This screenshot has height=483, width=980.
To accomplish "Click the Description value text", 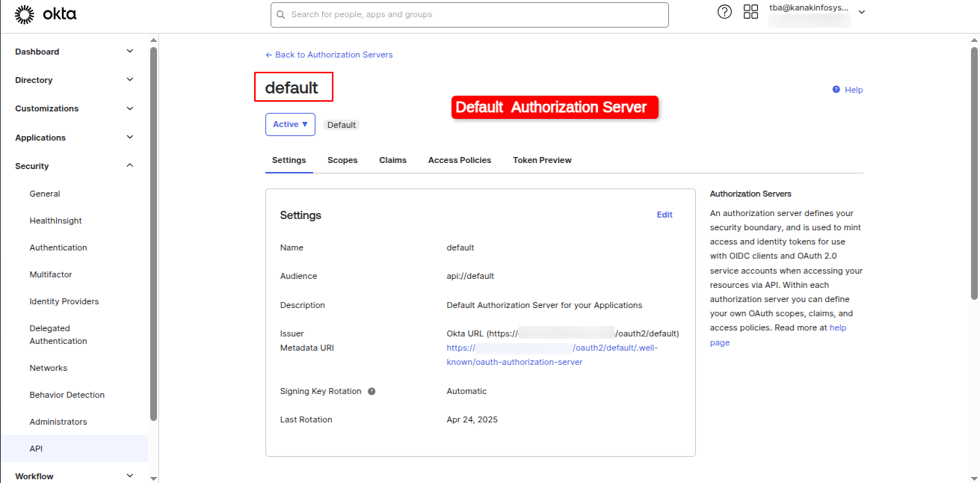I will coord(544,305).
